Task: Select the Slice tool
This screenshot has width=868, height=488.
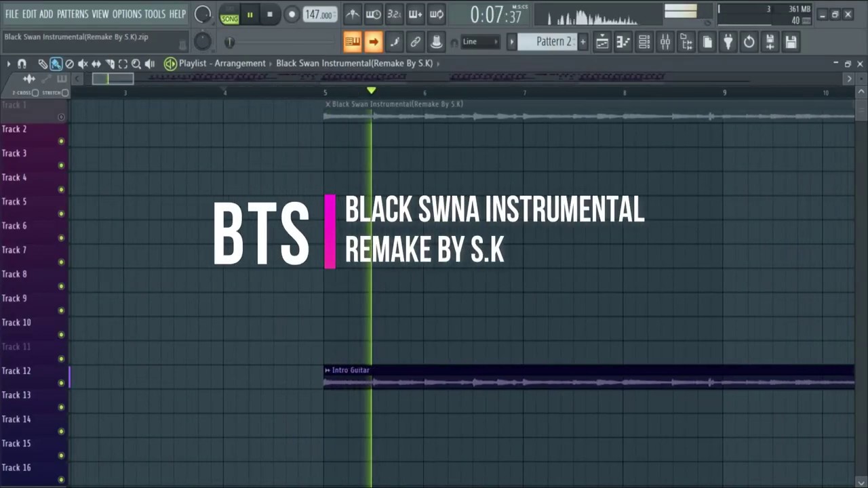Action: click(x=110, y=64)
